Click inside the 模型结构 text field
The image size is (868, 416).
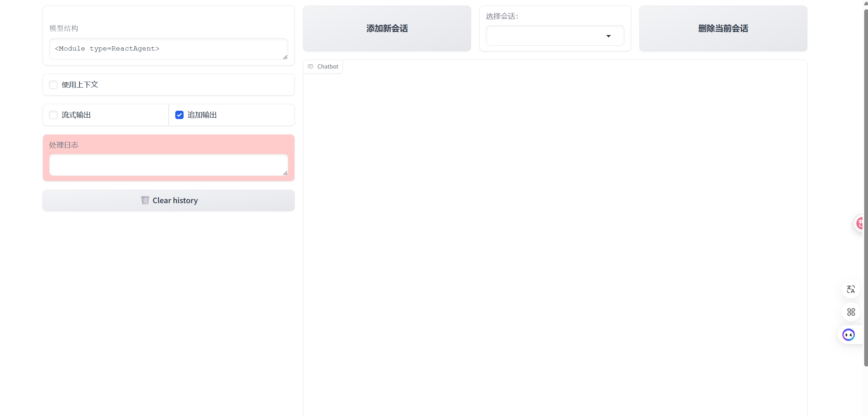coord(168,48)
